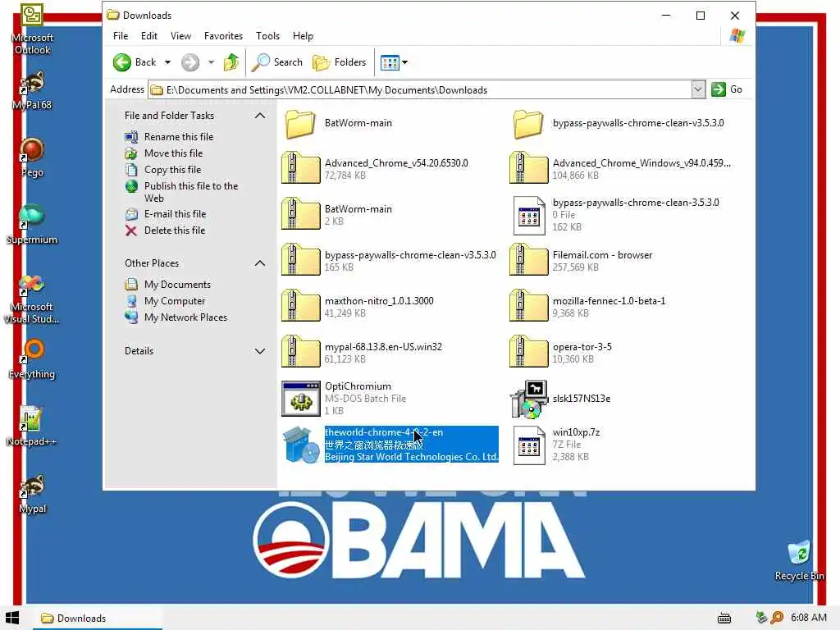Click the Address bar path field
The image size is (840, 630).
tap(421, 89)
